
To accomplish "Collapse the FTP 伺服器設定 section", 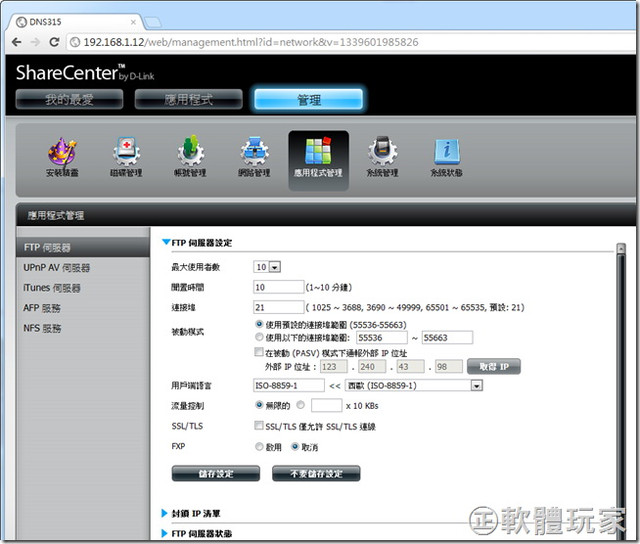I will [x=166, y=242].
